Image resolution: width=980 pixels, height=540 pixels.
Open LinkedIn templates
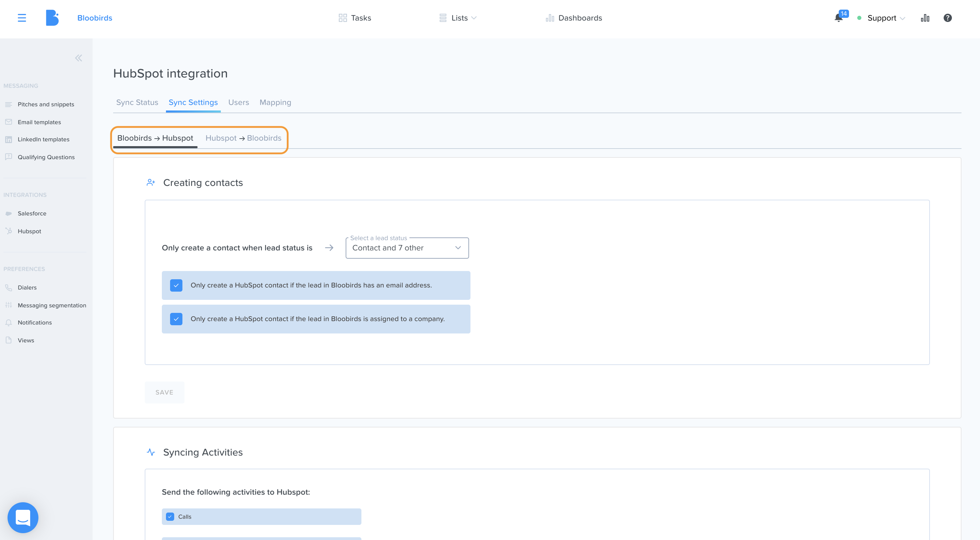pos(43,139)
